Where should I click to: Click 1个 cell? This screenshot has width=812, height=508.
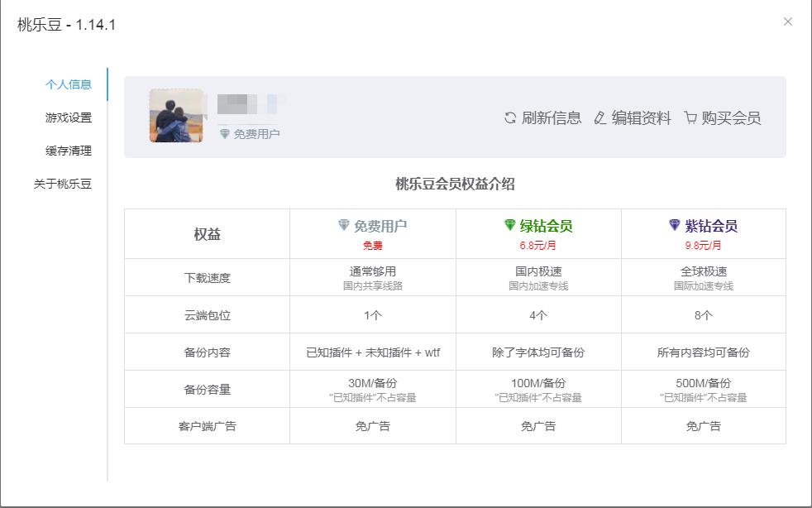373,315
